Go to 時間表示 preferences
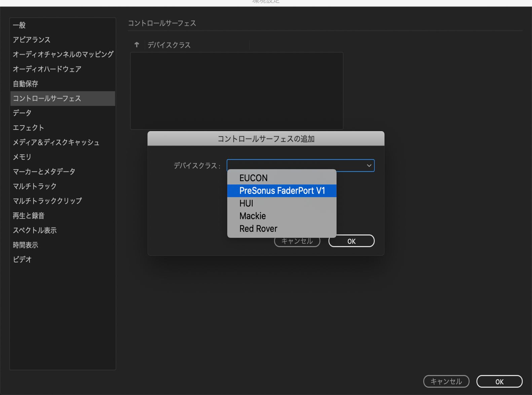The image size is (532, 395). (x=63, y=245)
